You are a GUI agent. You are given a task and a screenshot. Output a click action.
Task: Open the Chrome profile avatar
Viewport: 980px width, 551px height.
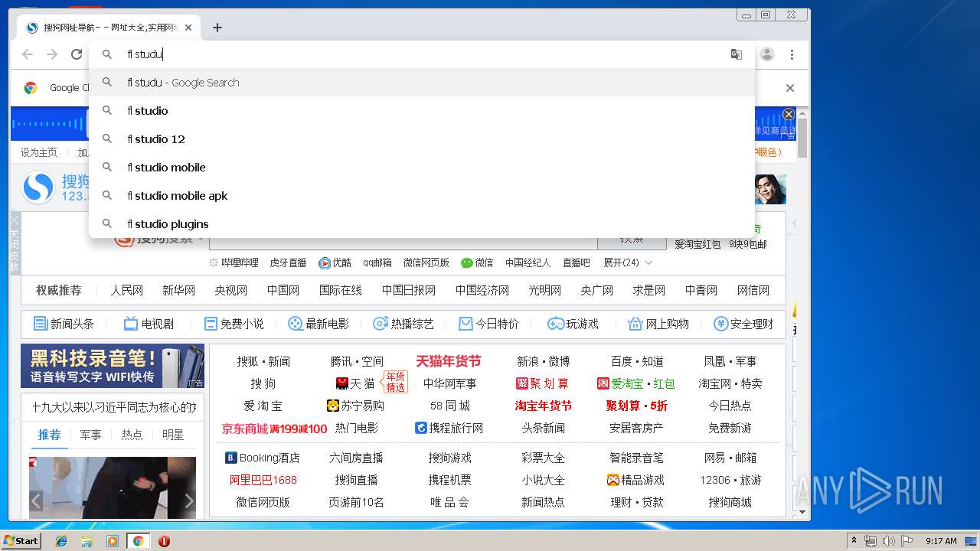coord(767,54)
